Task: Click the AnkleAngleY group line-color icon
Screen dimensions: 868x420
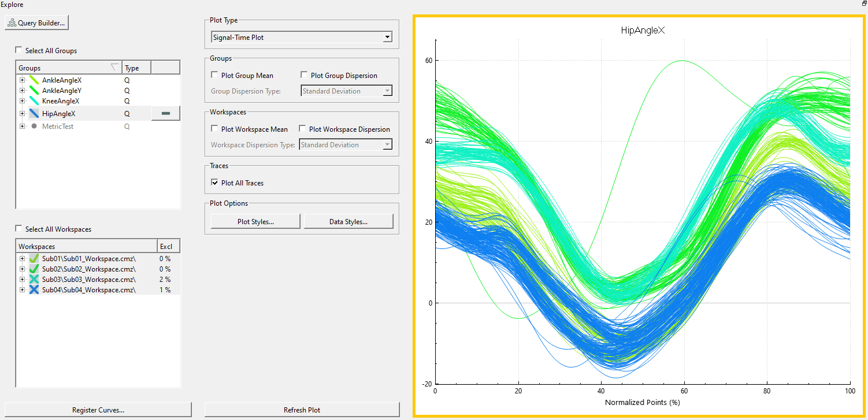Action: (34, 91)
